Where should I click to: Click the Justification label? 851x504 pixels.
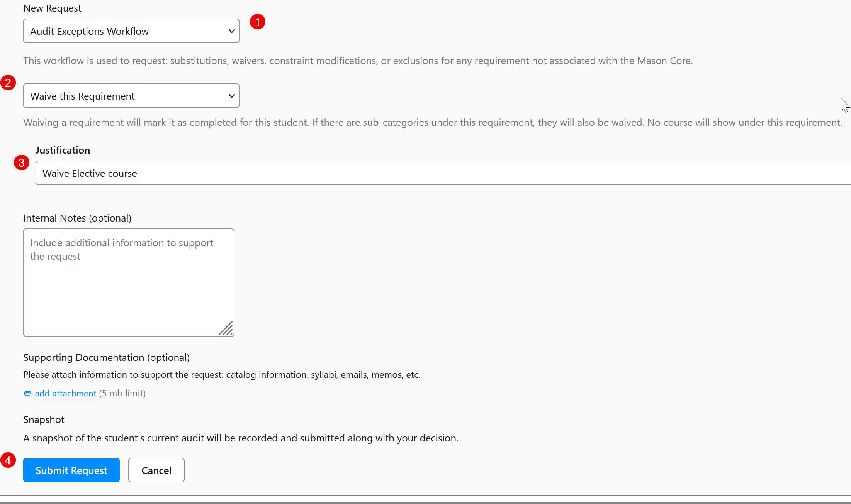(63, 150)
